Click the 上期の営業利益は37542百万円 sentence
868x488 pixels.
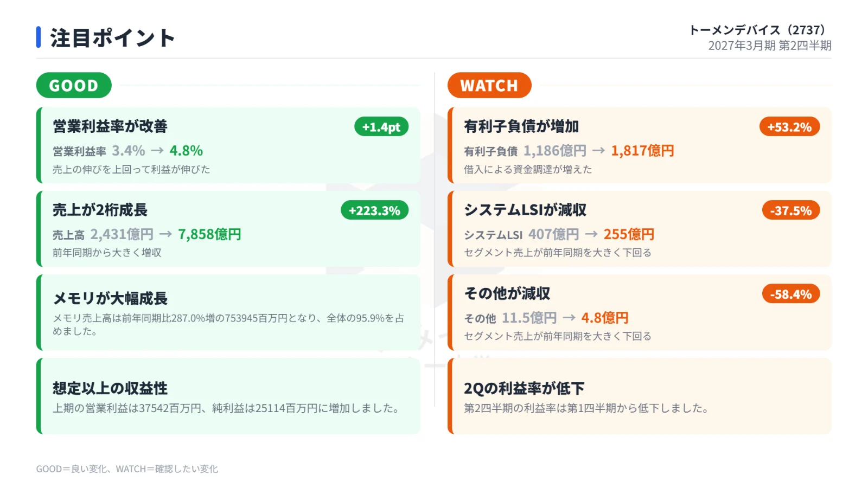pyautogui.click(x=226, y=408)
